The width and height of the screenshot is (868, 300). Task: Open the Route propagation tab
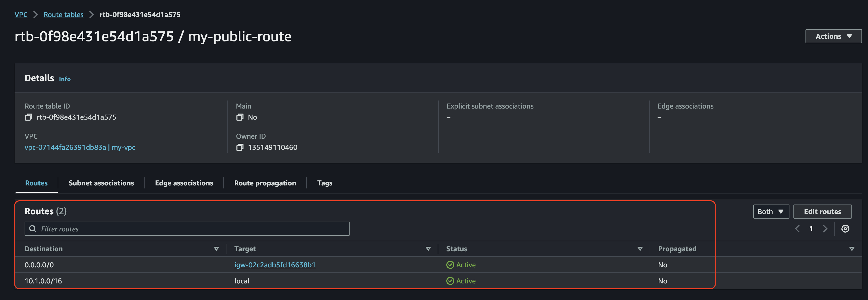pos(265,183)
